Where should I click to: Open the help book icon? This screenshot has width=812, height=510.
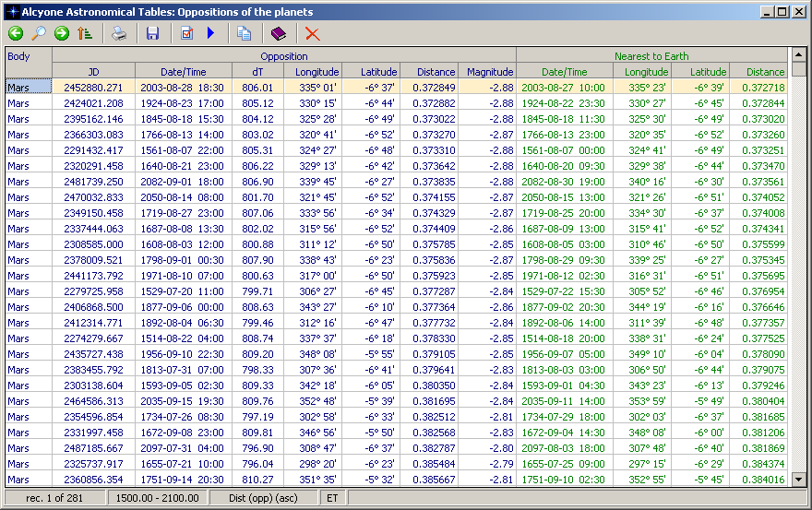279,34
